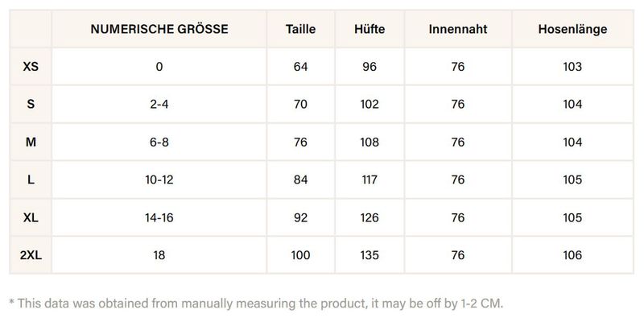The width and height of the screenshot is (644, 318).
Task: Click the numeric size 10-12 cell
Action: [159, 180]
